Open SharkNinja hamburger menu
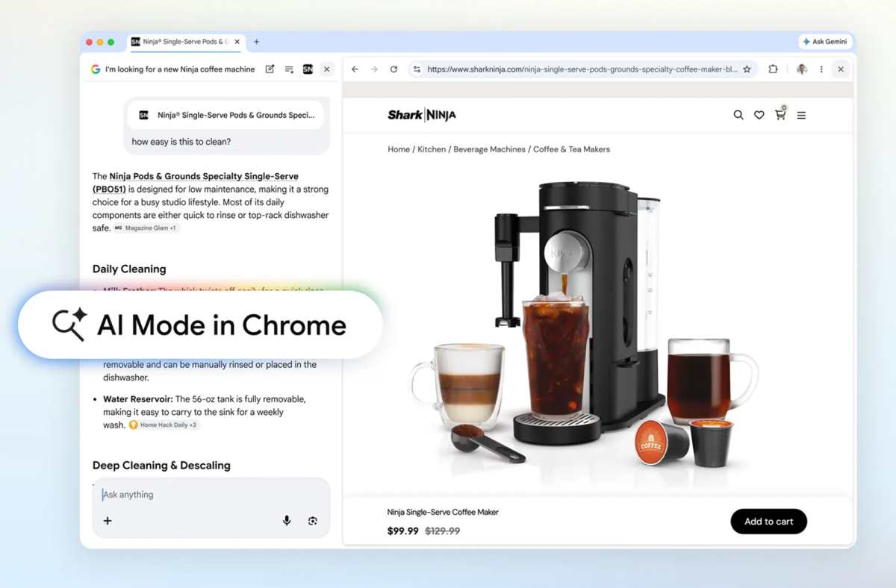 pos(801,116)
